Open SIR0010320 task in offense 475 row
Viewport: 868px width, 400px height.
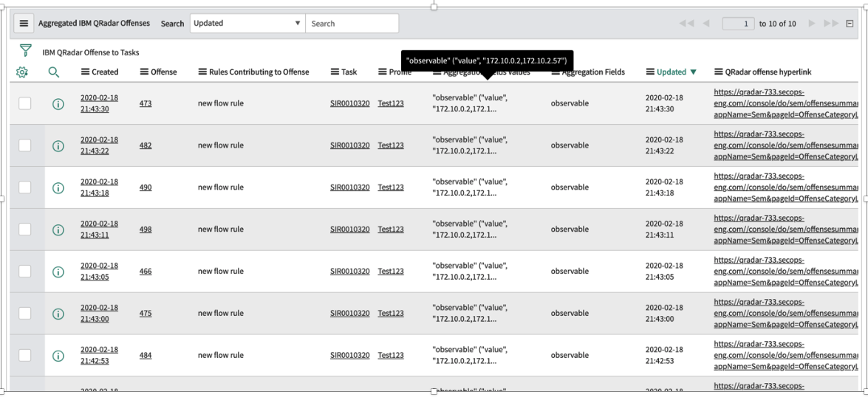(x=350, y=314)
